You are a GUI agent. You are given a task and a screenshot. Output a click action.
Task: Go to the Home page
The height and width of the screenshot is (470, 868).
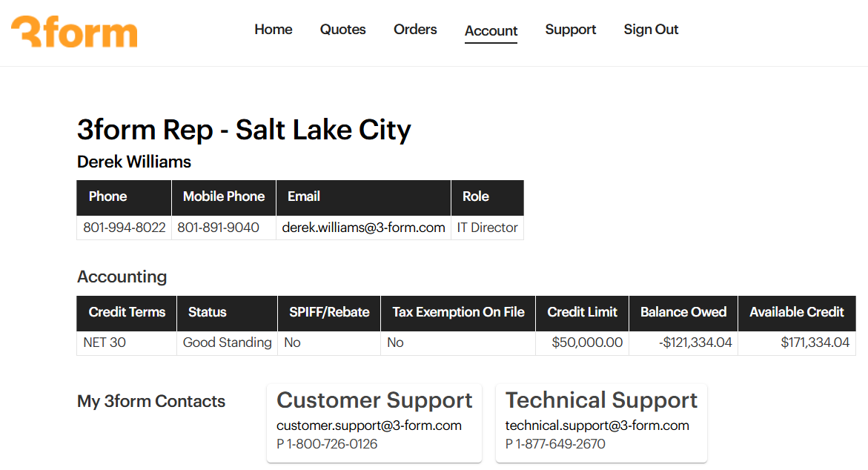tap(274, 30)
